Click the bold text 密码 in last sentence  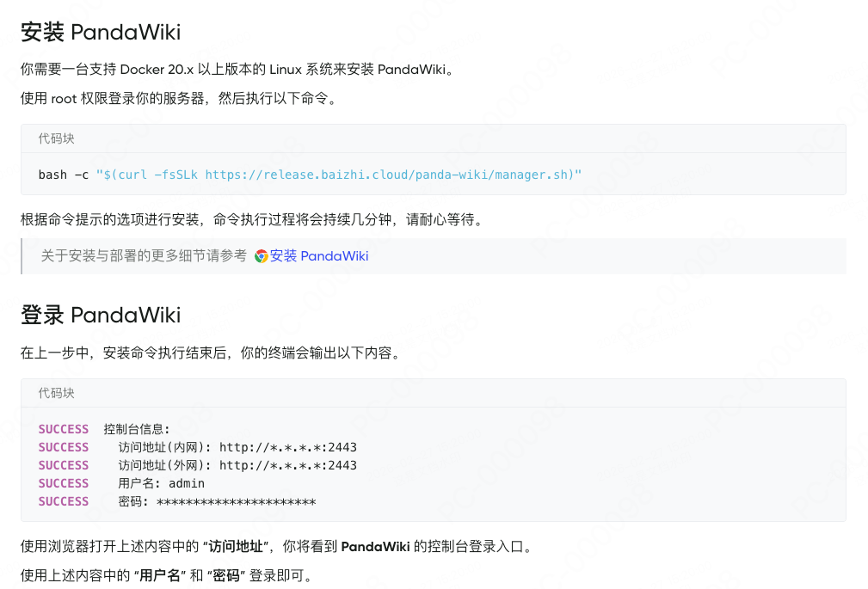(226, 576)
